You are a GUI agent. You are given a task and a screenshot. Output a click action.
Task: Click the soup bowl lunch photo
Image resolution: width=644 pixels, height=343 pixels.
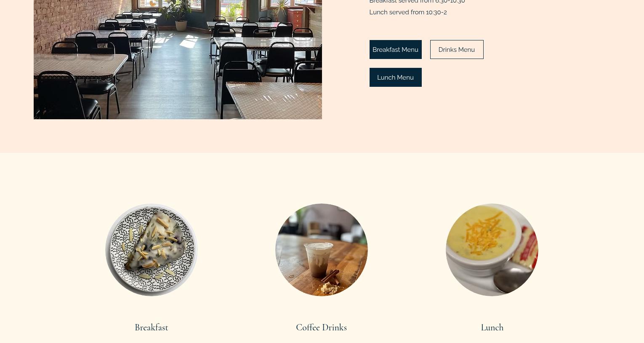492,250
